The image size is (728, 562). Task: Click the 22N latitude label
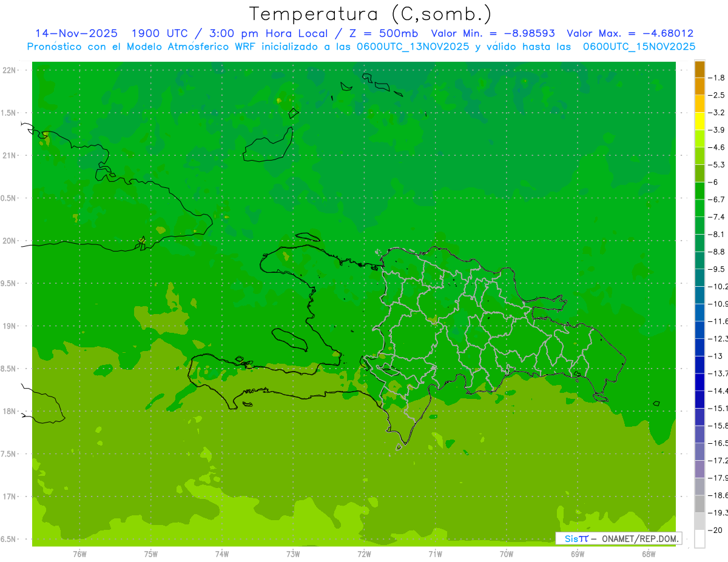click(x=10, y=70)
